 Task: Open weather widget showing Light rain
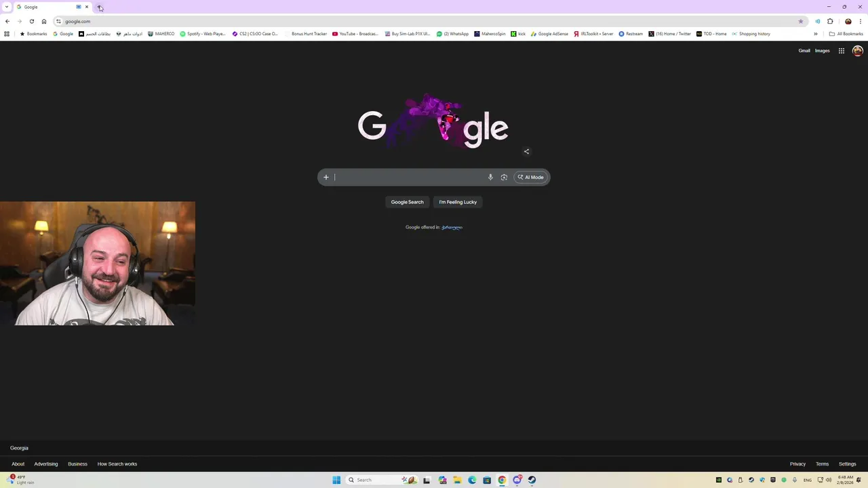coord(22,480)
